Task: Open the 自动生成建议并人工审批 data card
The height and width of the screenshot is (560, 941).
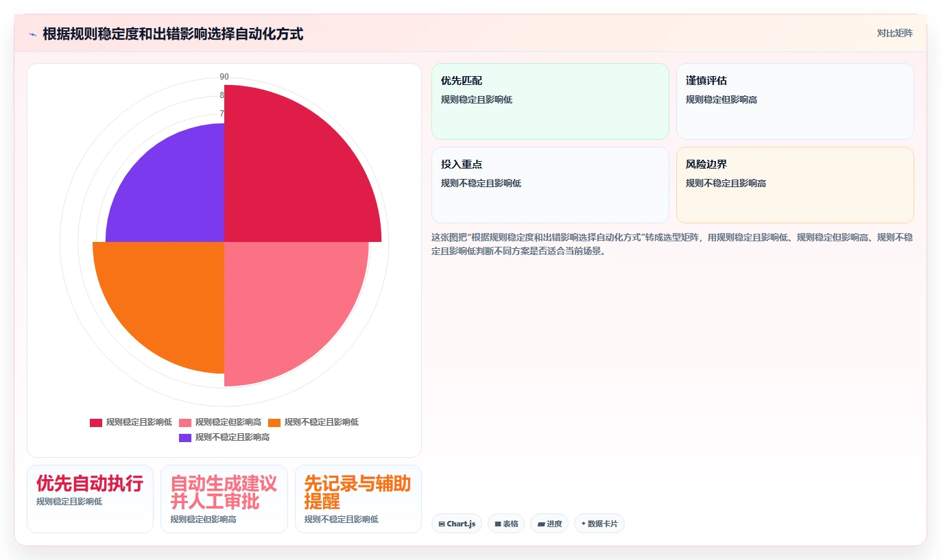Action: coord(224,499)
